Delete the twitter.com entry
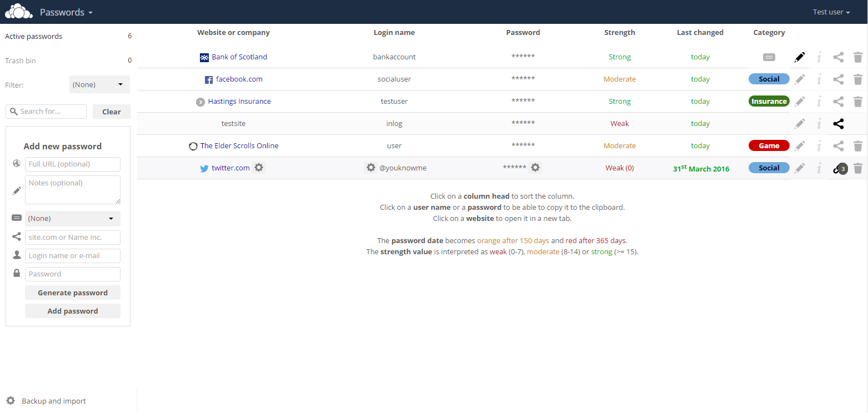This screenshot has width=868, height=413. 858,168
